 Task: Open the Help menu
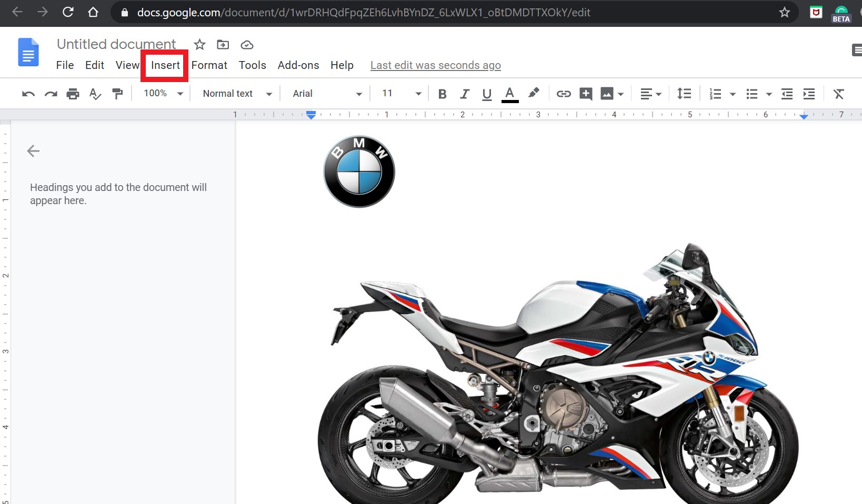342,65
